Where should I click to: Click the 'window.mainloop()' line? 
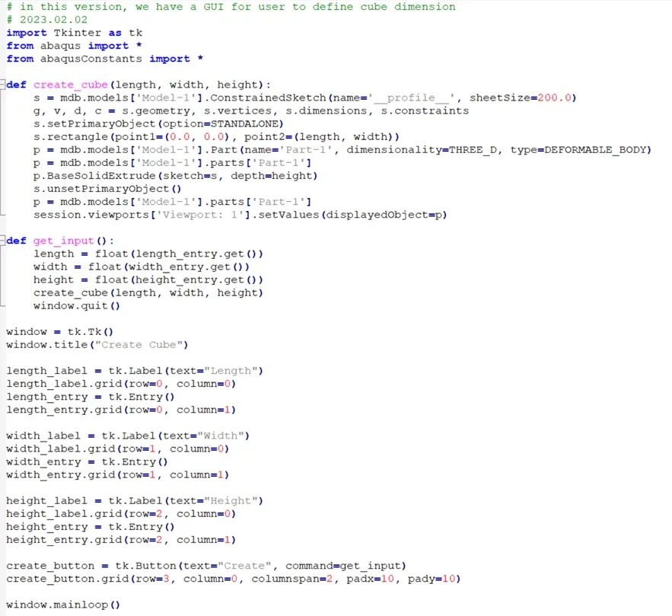pyautogui.click(x=63, y=605)
